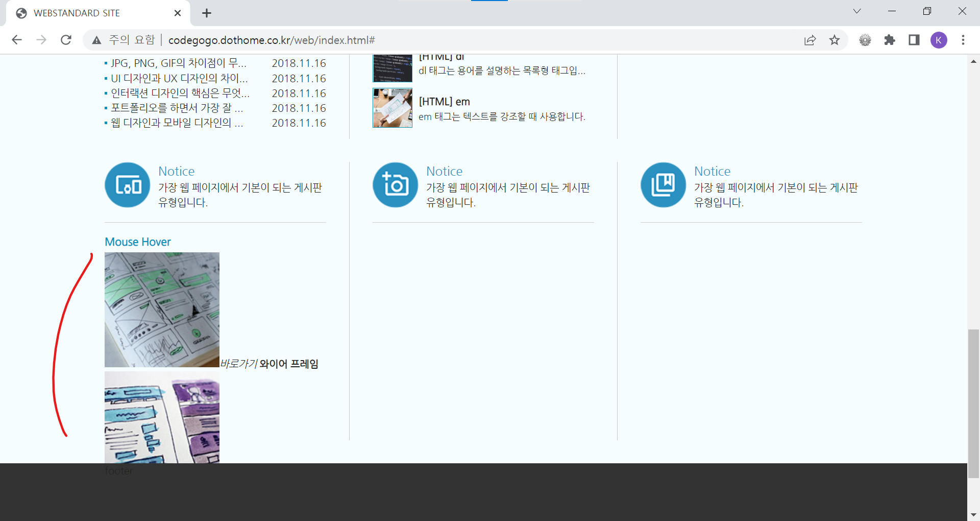Click the vertical scrollbar thumb
980x521 pixels.
coord(974,404)
